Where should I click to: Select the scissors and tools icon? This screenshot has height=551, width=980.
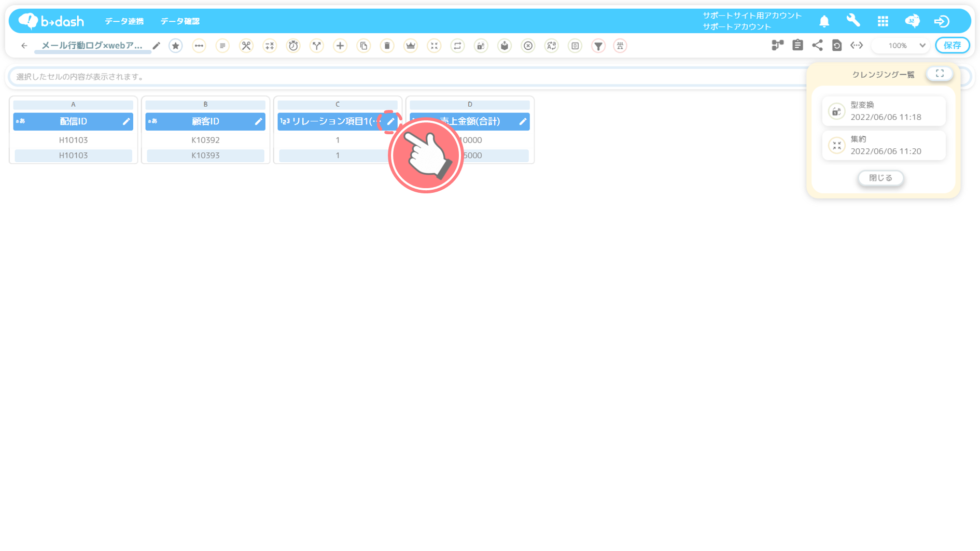(246, 46)
